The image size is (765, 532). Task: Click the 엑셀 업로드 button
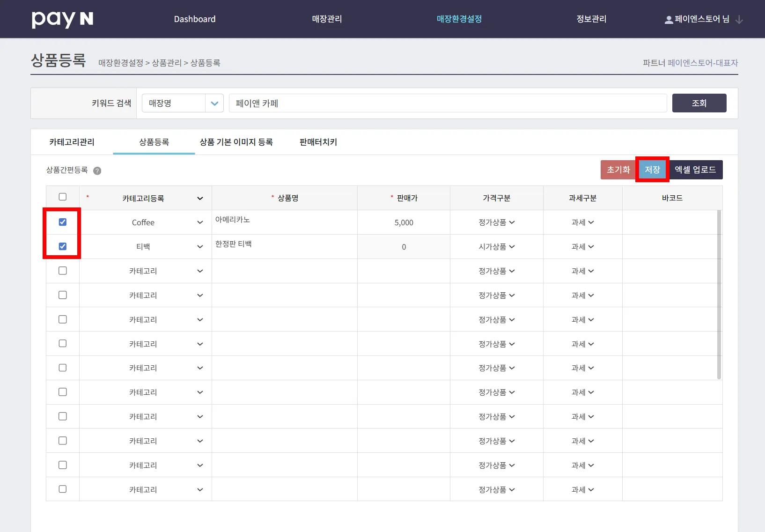(696, 170)
